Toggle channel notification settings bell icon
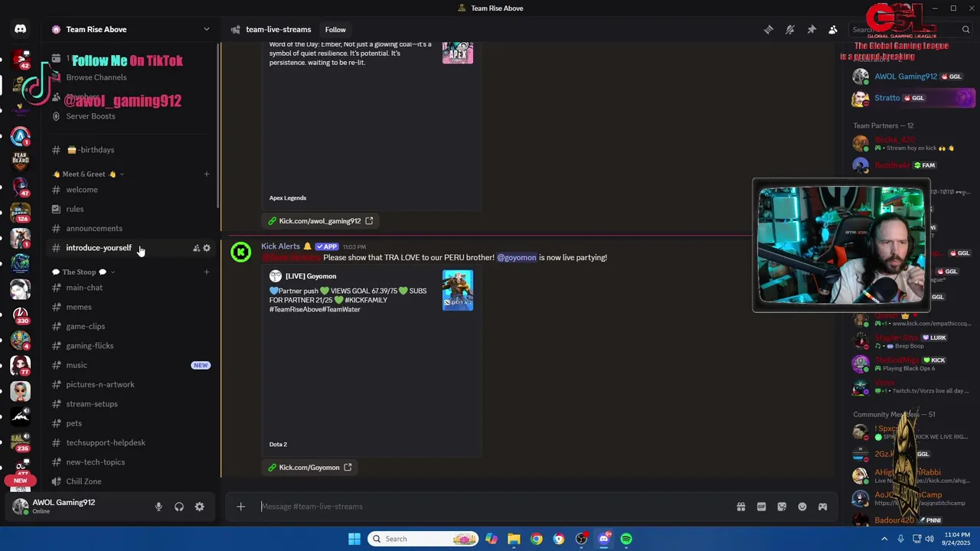Screen dimensions: 980x551 click(790, 30)
